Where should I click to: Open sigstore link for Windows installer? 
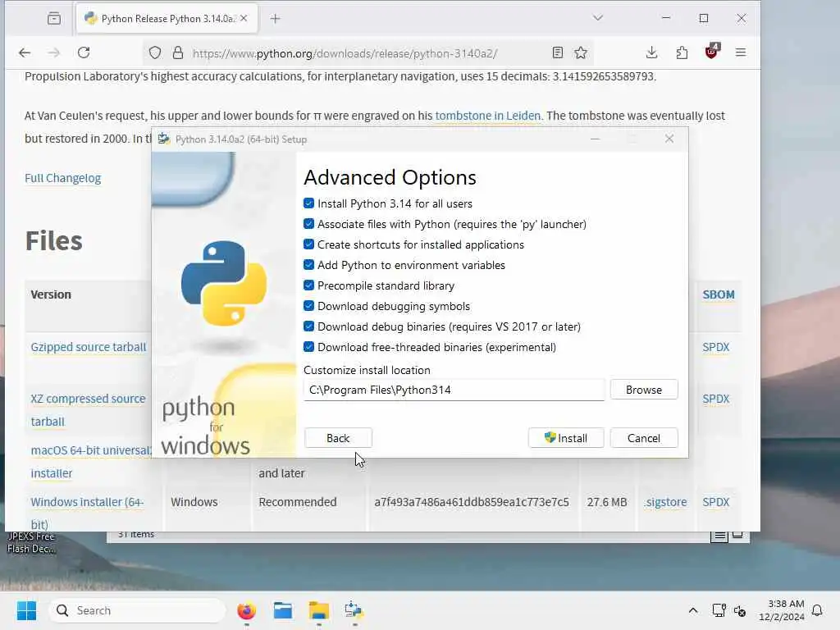pyautogui.click(x=666, y=502)
